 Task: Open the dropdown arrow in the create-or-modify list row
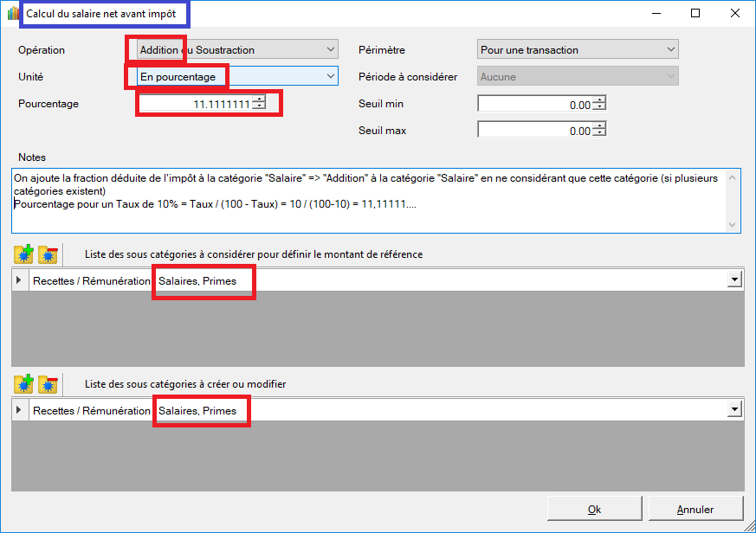735,410
